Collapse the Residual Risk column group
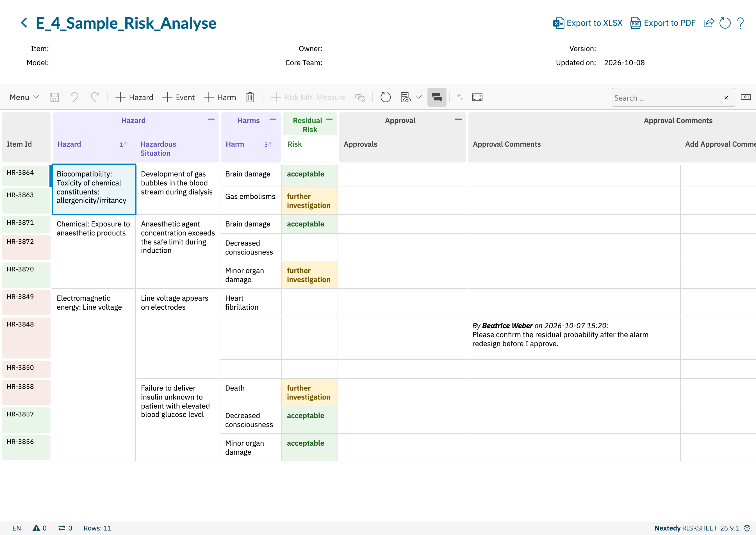Image resolution: width=756 pixels, height=535 pixels. pyautogui.click(x=329, y=120)
